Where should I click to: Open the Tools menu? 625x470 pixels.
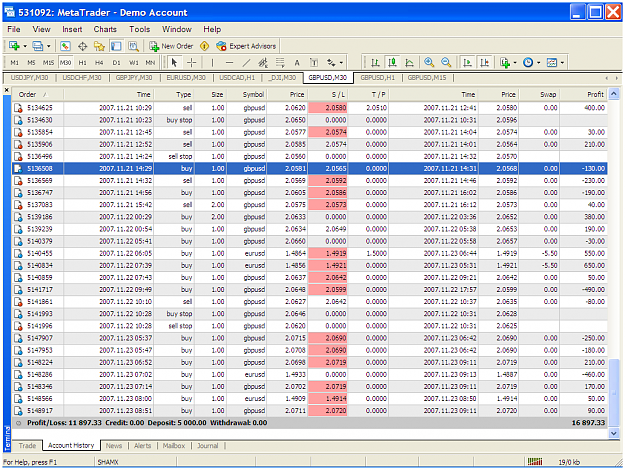[140, 29]
